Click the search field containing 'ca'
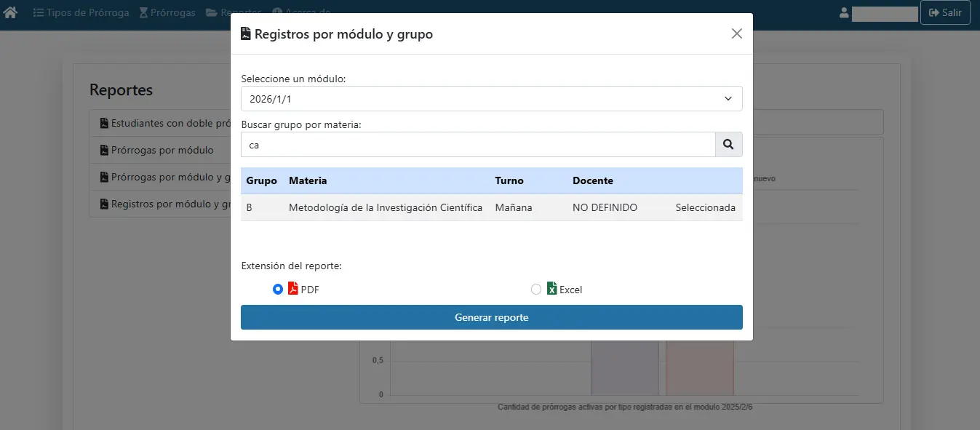 pos(478,145)
